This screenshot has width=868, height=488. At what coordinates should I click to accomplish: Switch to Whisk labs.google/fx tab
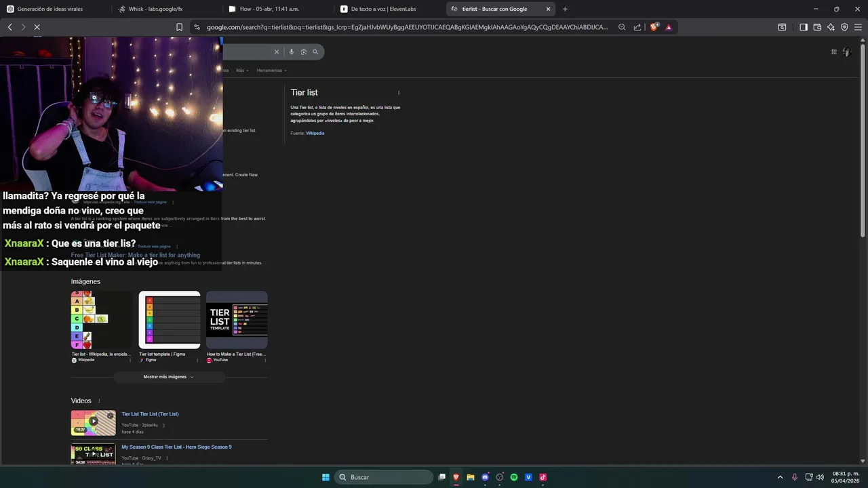pyautogui.click(x=165, y=9)
